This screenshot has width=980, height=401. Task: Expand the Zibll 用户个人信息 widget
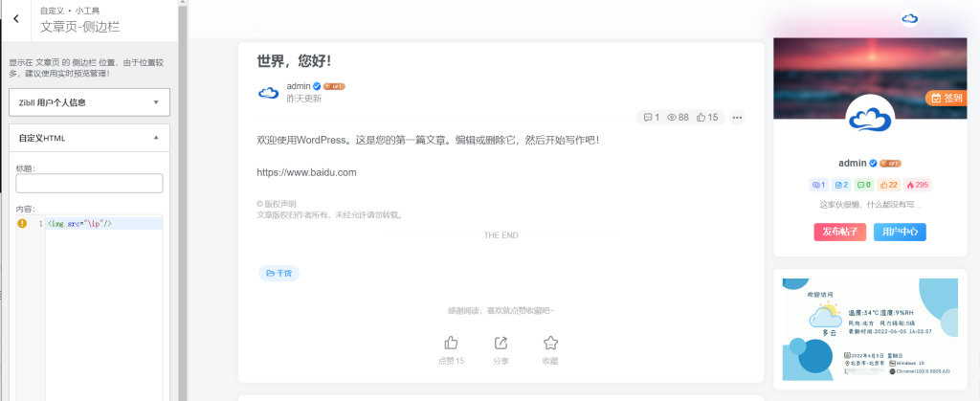156,101
